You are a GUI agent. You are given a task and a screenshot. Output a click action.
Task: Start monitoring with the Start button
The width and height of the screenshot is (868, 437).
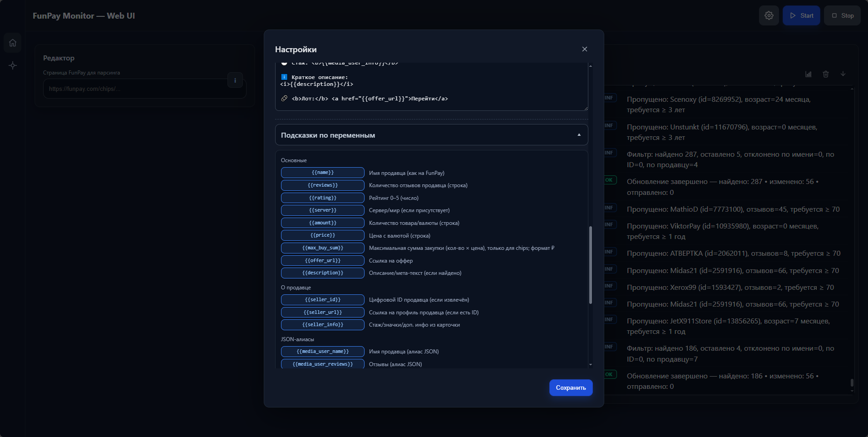click(x=801, y=15)
